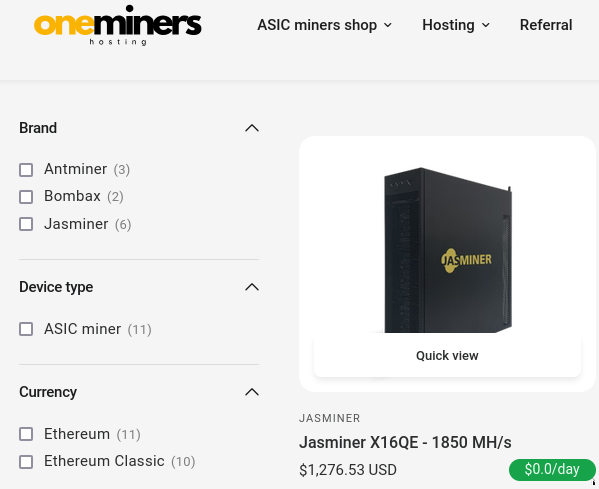Check the Bombax brand checkbox

tap(26, 197)
